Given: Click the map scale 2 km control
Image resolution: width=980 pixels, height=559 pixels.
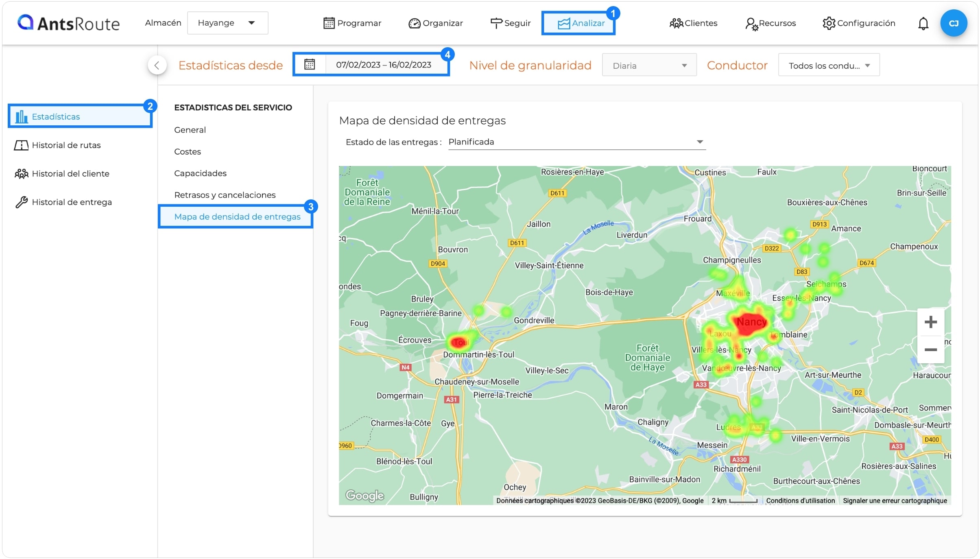Looking at the screenshot, I should click(734, 500).
